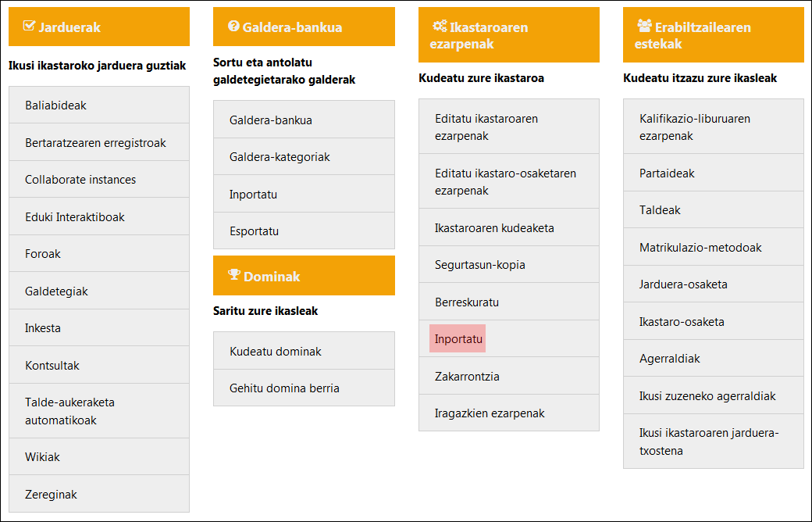Select Galdetegiak from the activities list
The height and width of the screenshot is (522, 812).
coord(56,291)
